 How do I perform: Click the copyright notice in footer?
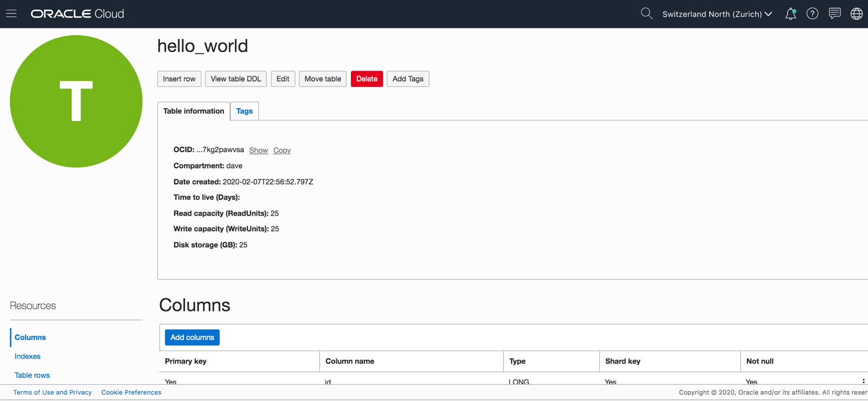tap(773, 392)
